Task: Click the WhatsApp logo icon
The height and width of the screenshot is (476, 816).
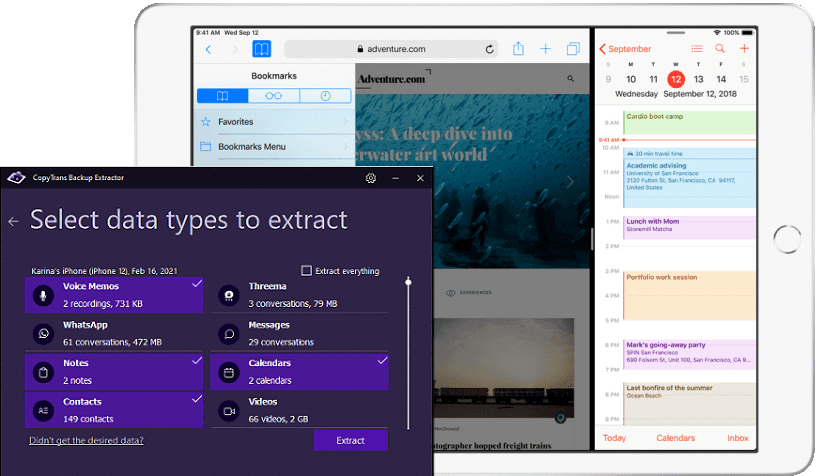Action: tap(43, 333)
